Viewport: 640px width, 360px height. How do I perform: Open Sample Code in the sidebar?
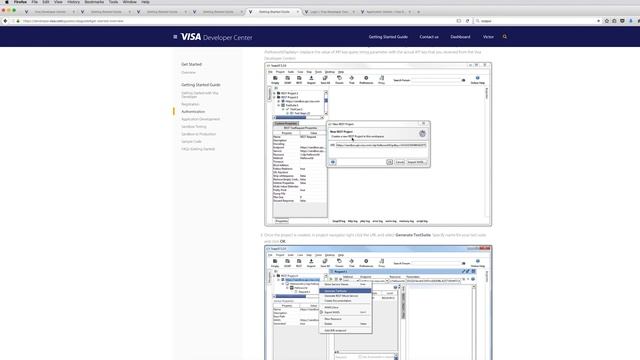tap(191, 142)
